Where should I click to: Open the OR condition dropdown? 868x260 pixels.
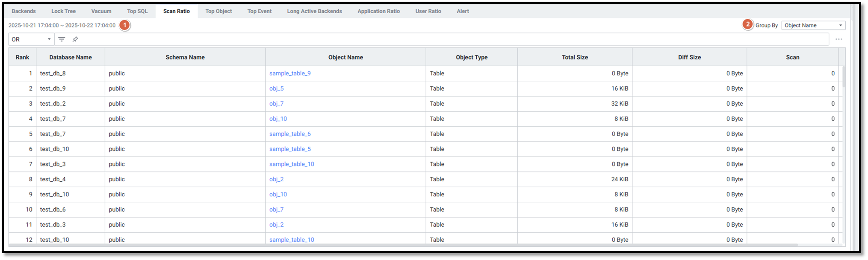tap(31, 39)
